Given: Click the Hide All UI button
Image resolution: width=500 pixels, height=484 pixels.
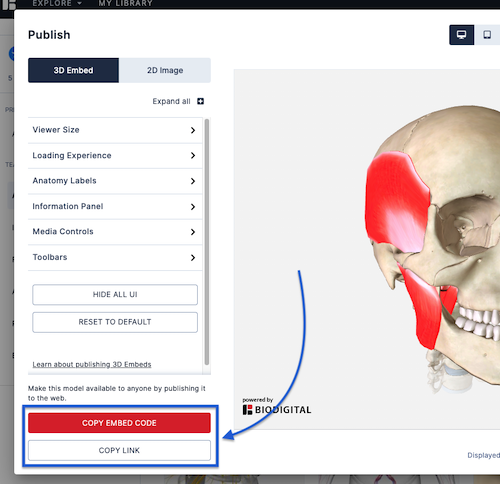Looking at the screenshot, I should click(x=115, y=295).
